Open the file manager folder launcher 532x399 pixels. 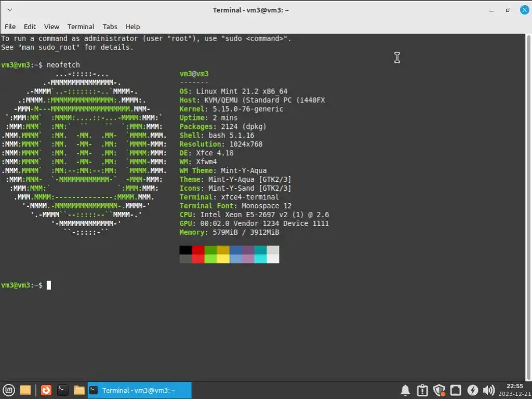(79, 390)
